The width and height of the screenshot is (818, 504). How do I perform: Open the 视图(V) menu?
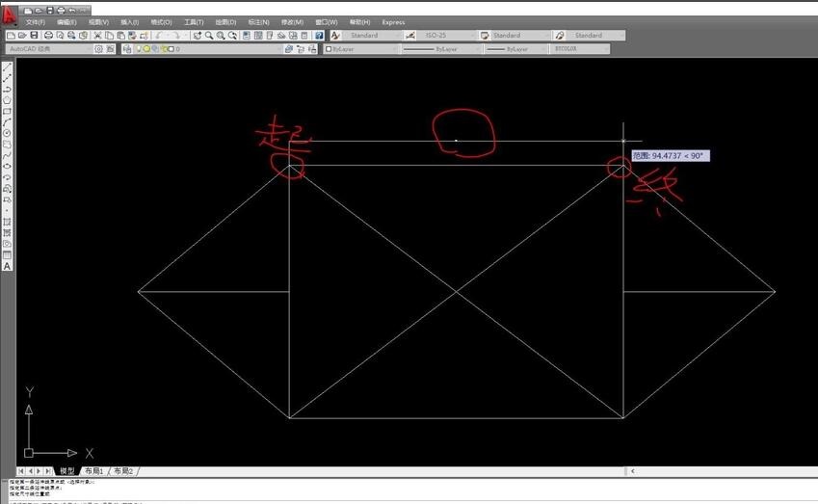(98, 22)
